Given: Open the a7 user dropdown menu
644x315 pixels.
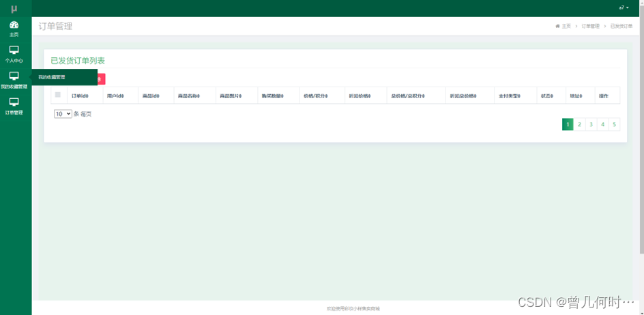Looking at the screenshot, I should pyautogui.click(x=624, y=7).
